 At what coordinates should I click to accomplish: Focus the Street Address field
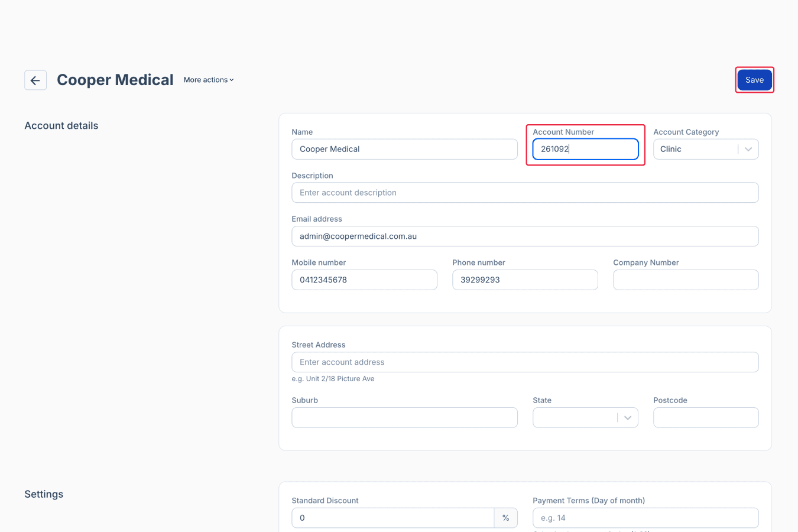coord(525,362)
